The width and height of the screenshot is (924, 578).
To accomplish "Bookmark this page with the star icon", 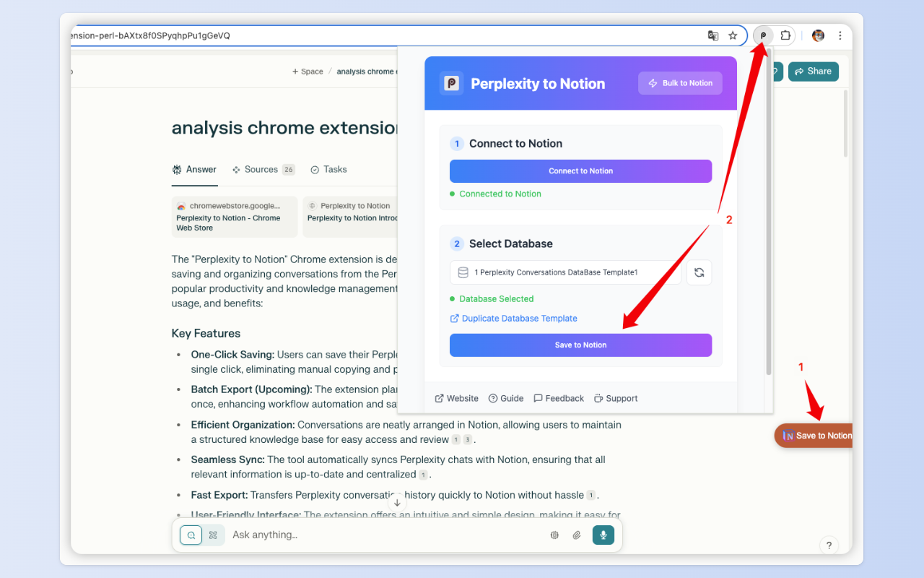I will [733, 35].
